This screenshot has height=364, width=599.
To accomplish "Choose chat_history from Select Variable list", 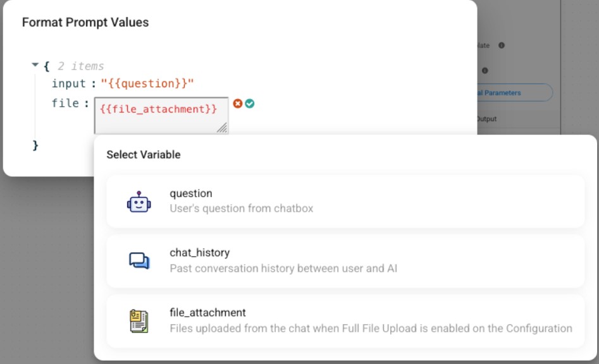I will click(345, 260).
